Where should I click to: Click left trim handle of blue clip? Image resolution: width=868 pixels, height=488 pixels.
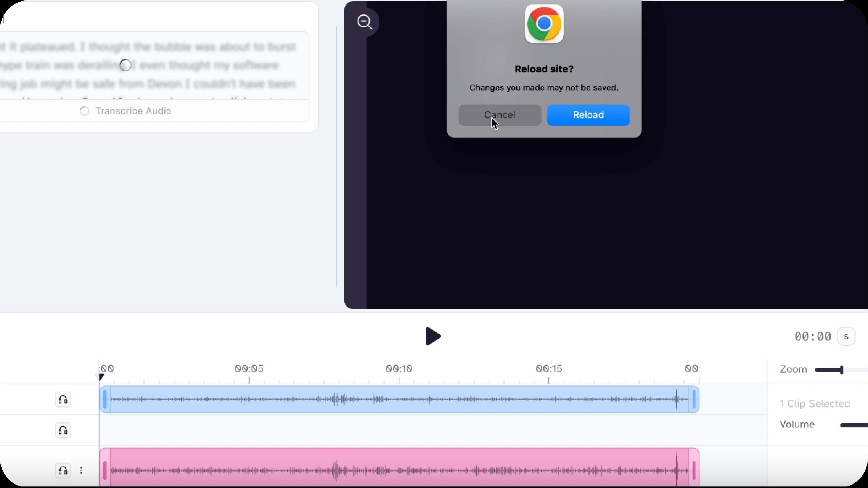tap(105, 400)
